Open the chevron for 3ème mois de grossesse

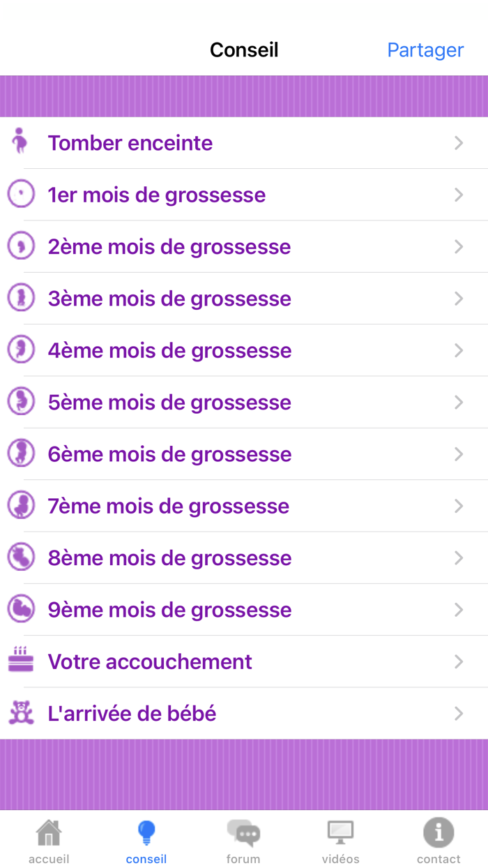pos(458,299)
